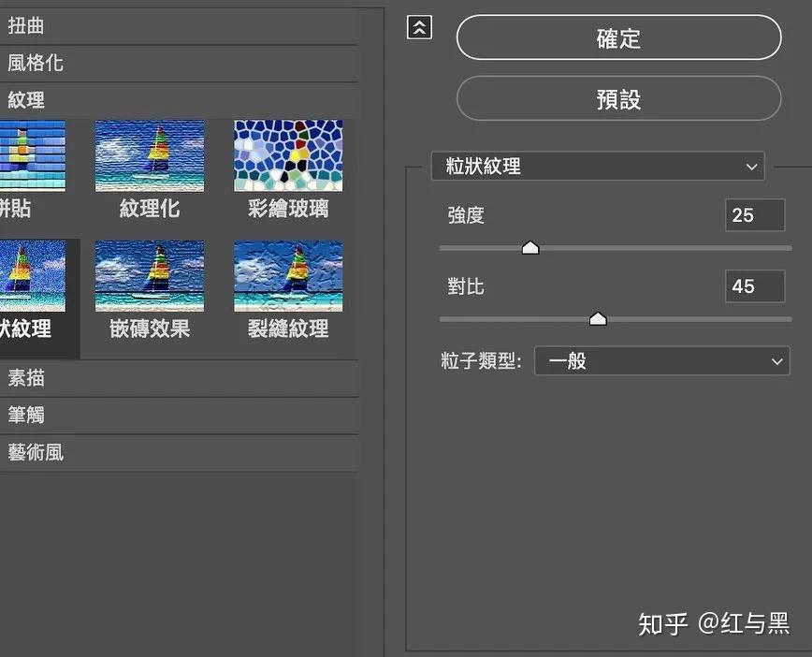Select the 嵌磚效果 filter thumbnail
The width and height of the screenshot is (812, 657).
click(x=150, y=276)
